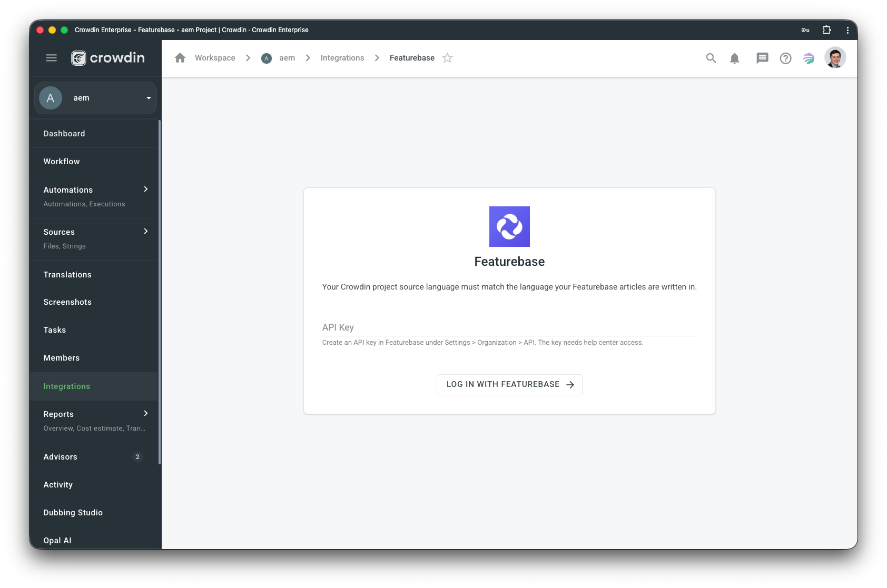Click the sidebar scrollbar
The image size is (887, 588).
(159, 292)
